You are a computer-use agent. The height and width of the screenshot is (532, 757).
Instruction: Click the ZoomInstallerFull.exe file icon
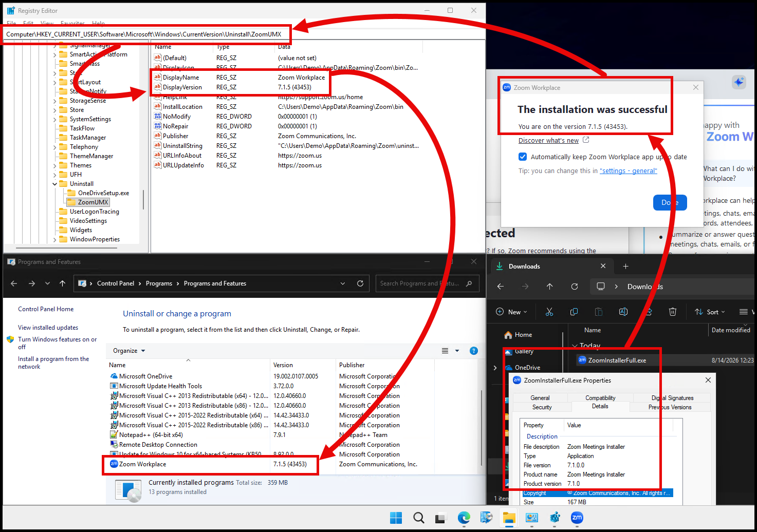tap(582, 360)
